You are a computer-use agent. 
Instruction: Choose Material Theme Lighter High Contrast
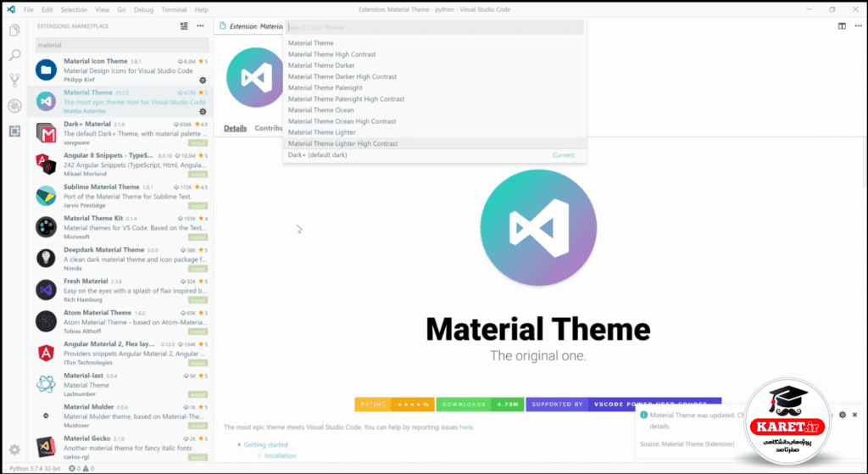coord(435,143)
